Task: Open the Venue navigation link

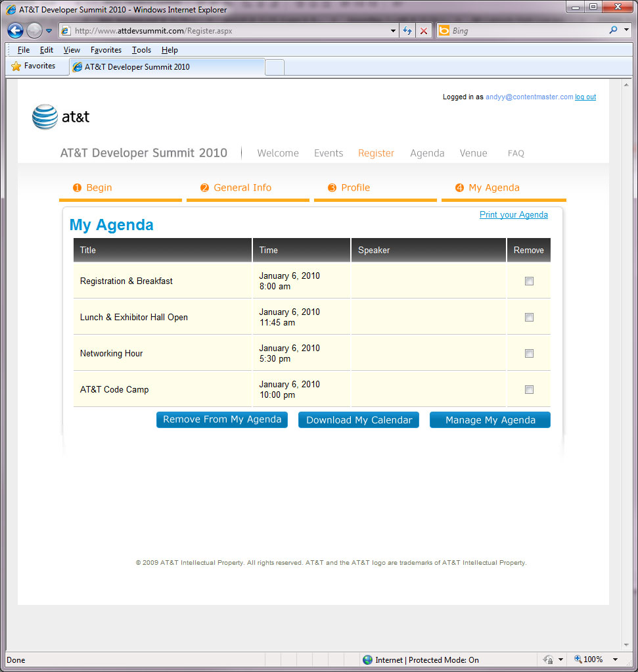Action: click(473, 153)
